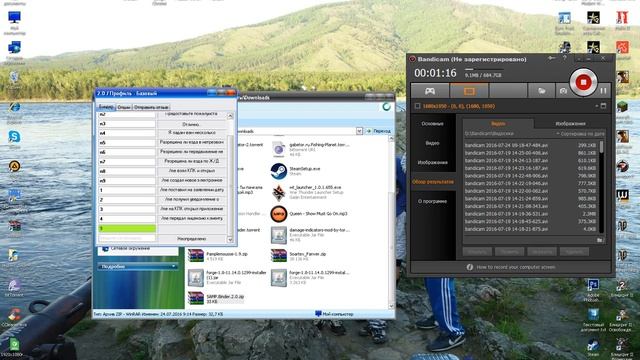Open Bandicam output folder icon in toolbar
This screenshot has height=360, width=640.
(x=541, y=91)
